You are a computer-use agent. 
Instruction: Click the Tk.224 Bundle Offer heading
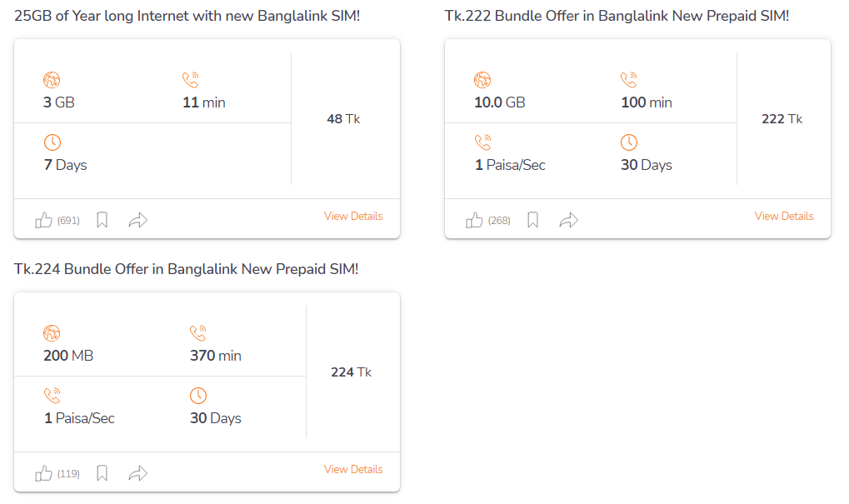(x=187, y=269)
